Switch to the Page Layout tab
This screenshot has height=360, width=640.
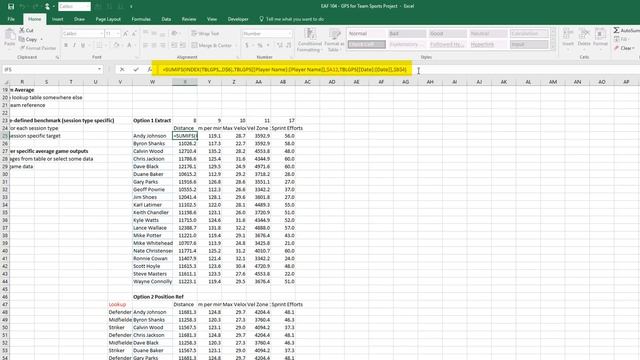coord(108,19)
